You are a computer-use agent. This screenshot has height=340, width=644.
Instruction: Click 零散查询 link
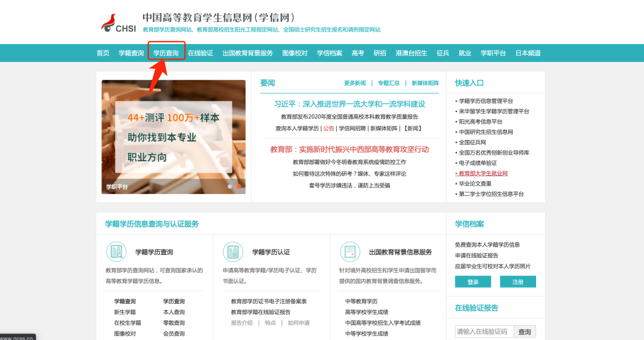[x=174, y=323]
